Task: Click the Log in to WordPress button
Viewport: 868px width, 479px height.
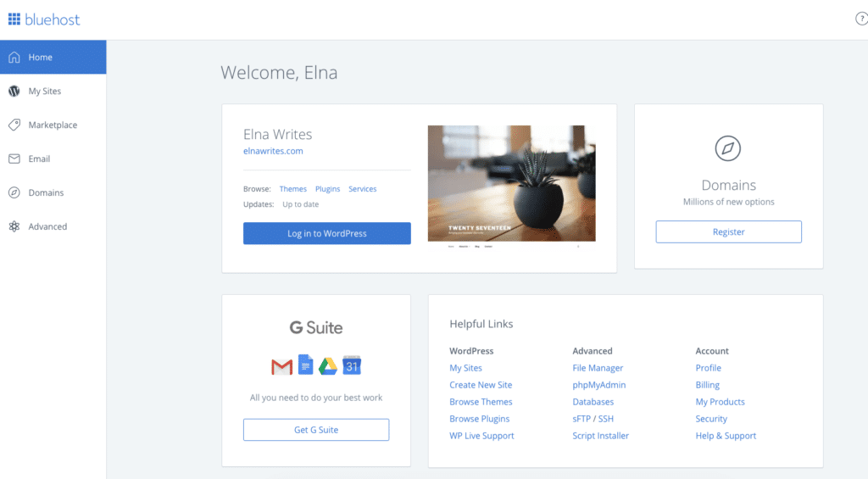Action: [x=327, y=233]
